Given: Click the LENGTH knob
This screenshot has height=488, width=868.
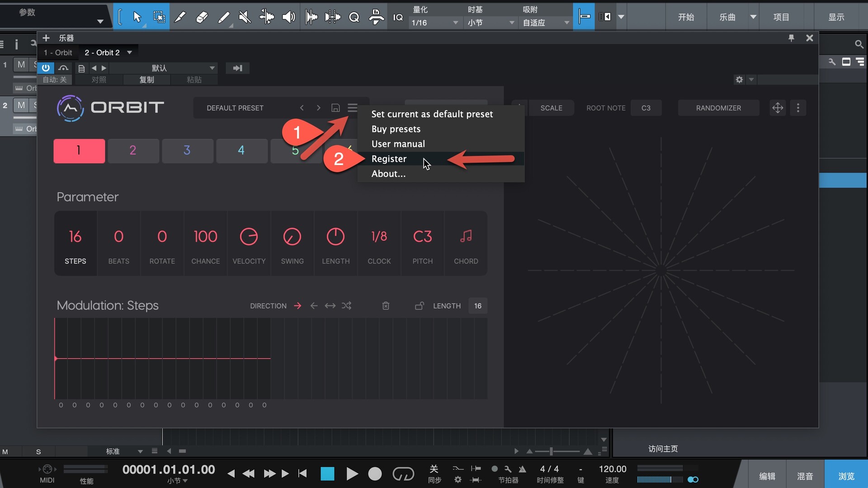Looking at the screenshot, I should tap(335, 237).
